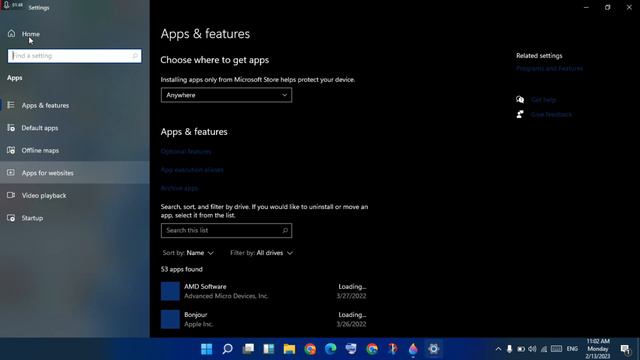The height and width of the screenshot is (360, 640).
Task: Open network status tray icon
Action: [x=544, y=349]
